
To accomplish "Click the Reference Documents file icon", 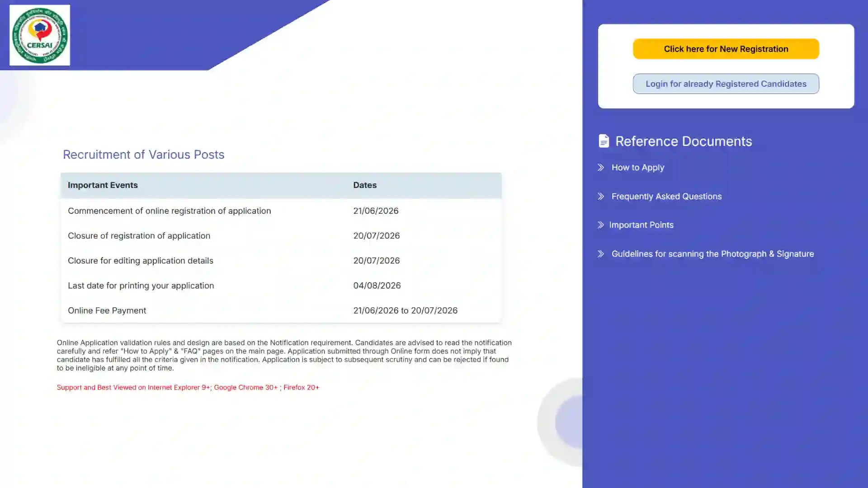I will pyautogui.click(x=604, y=141).
